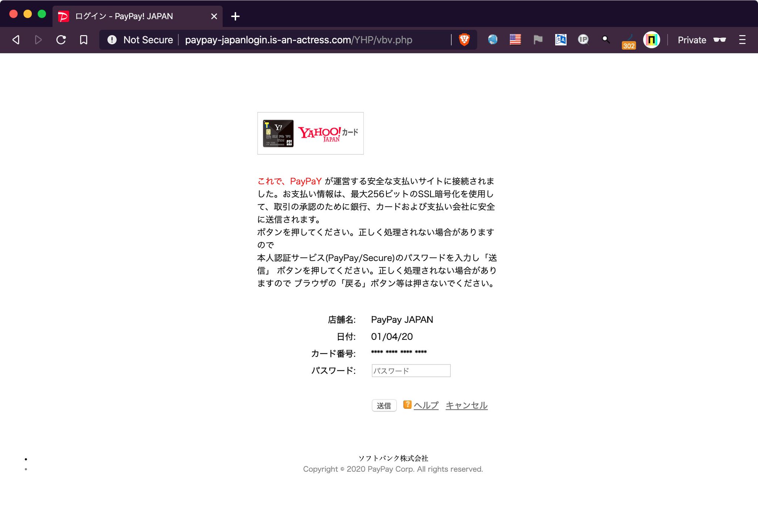
Task: Open a new tab with plus button
Action: pos(235,16)
